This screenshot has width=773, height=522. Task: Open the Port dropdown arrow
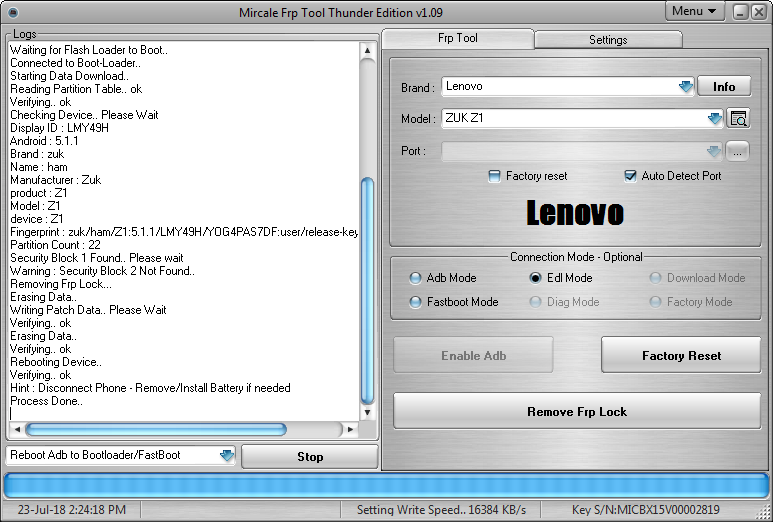713,151
